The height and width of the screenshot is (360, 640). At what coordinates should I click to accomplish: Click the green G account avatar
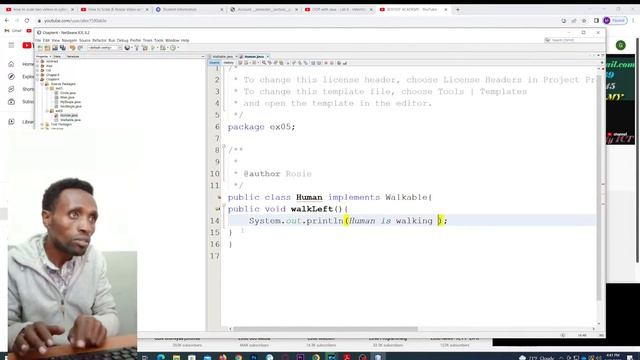pyautogui.click(x=621, y=45)
